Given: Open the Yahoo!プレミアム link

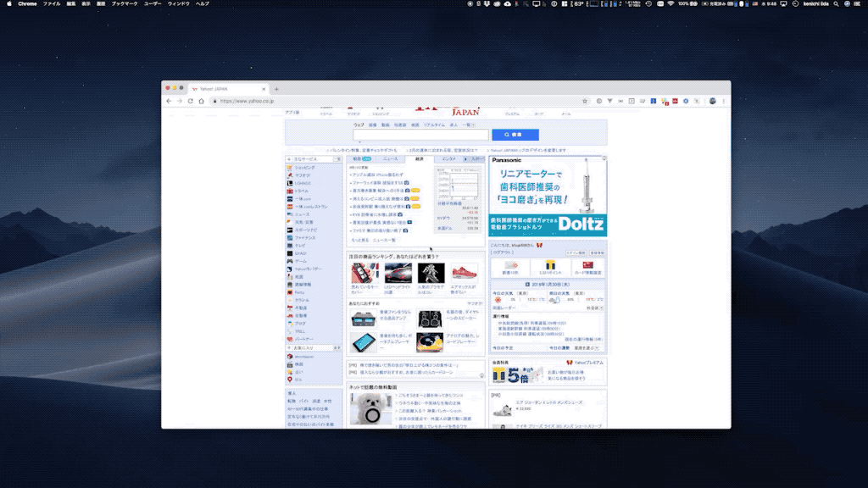Looking at the screenshot, I should pyautogui.click(x=588, y=363).
